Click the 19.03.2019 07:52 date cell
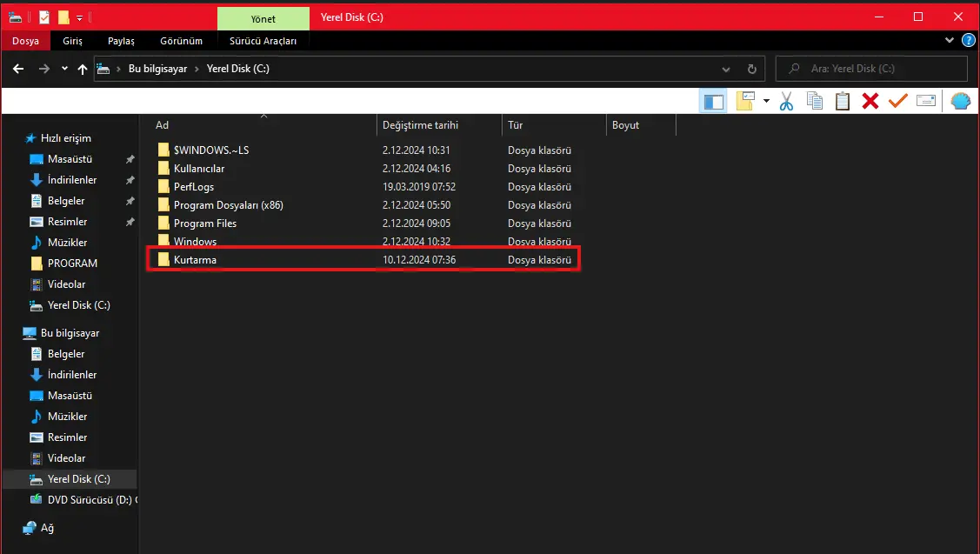The image size is (980, 554). pos(419,186)
